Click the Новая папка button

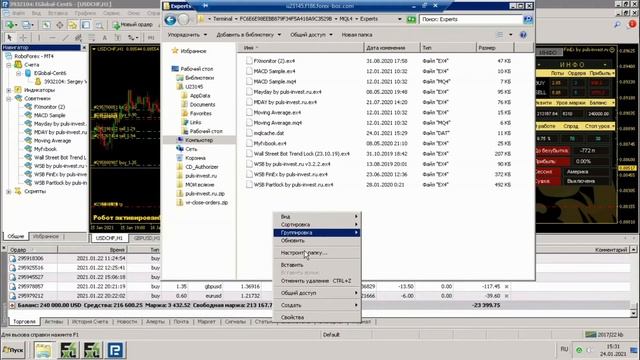point(357,35)
